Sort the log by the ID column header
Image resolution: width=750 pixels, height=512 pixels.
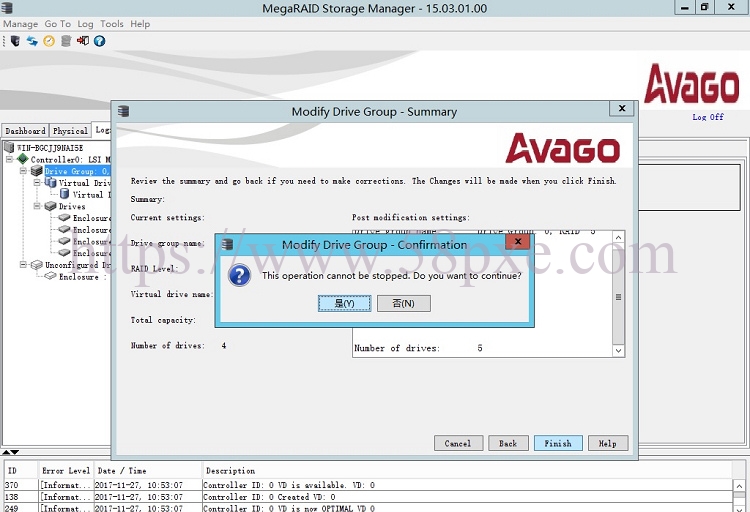[x=21, y=470]
